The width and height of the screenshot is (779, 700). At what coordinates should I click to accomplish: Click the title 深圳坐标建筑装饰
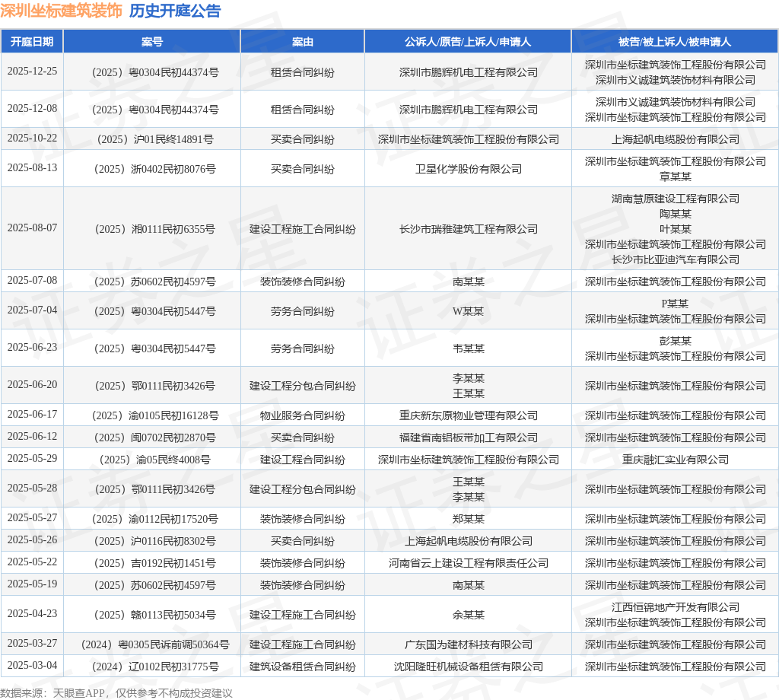point(61,11)
